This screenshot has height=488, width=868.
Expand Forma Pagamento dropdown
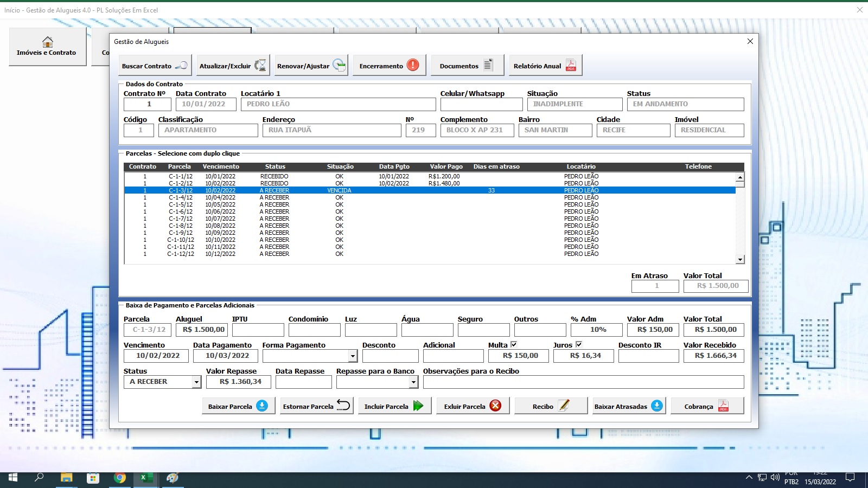pyautogui.click(x=353, y=356)
